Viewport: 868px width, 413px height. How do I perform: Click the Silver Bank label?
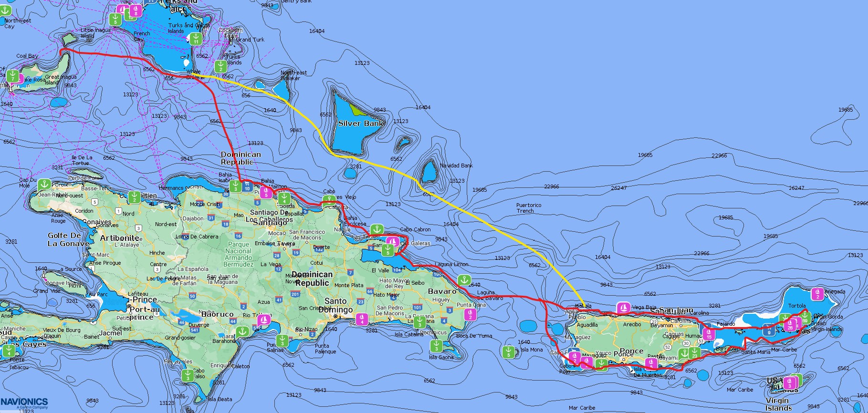[361, 124]
